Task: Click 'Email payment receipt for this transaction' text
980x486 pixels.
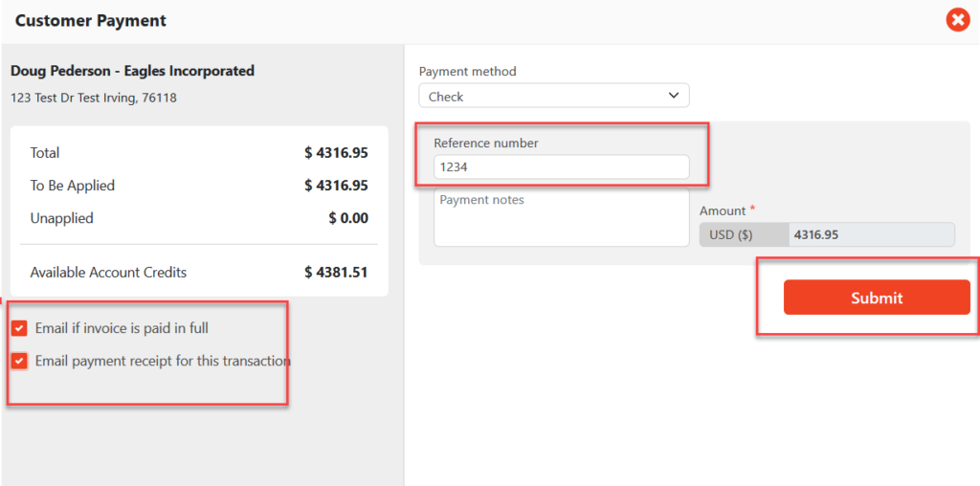Action: click(x=163, y=361)
